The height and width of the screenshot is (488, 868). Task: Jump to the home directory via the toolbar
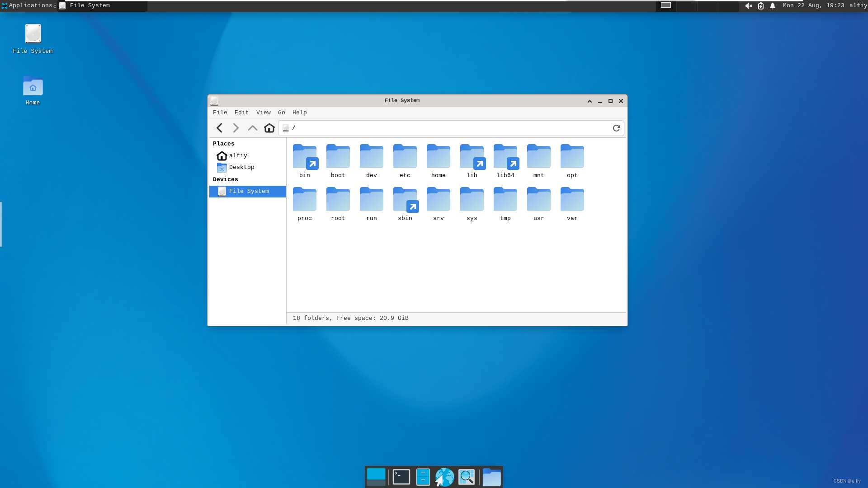pyautogui.click(x=269, y=128)
